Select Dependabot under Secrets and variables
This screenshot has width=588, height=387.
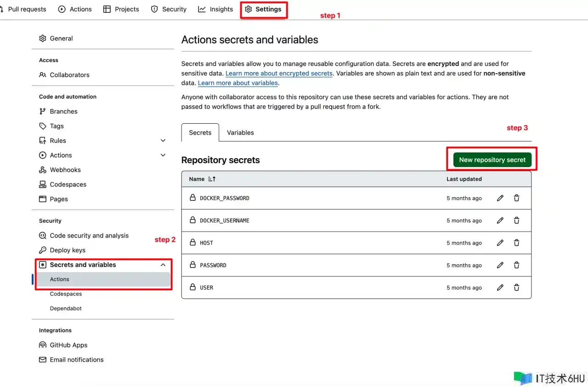(66, 308)
